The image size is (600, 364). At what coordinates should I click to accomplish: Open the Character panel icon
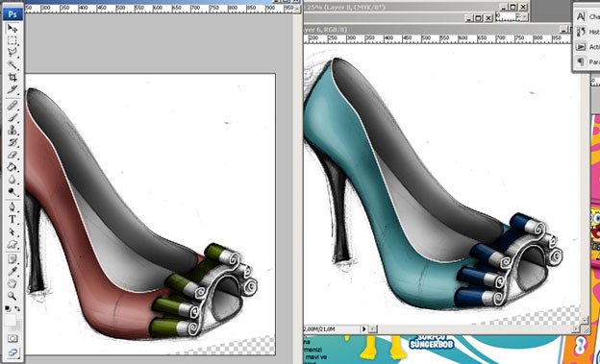581,17
